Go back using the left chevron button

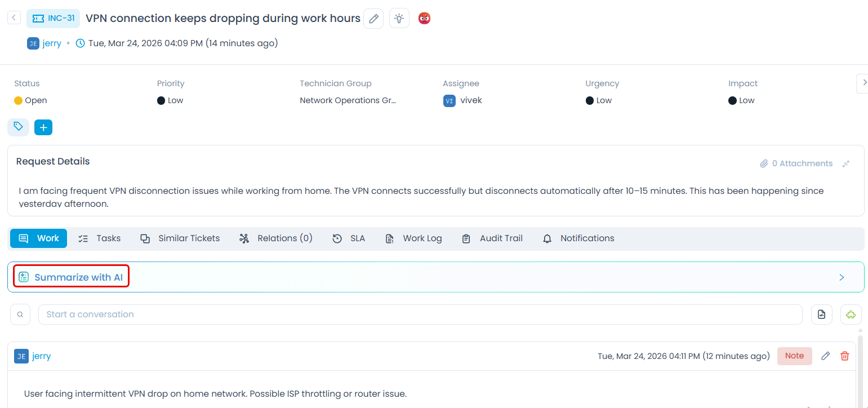pos(14,17)
